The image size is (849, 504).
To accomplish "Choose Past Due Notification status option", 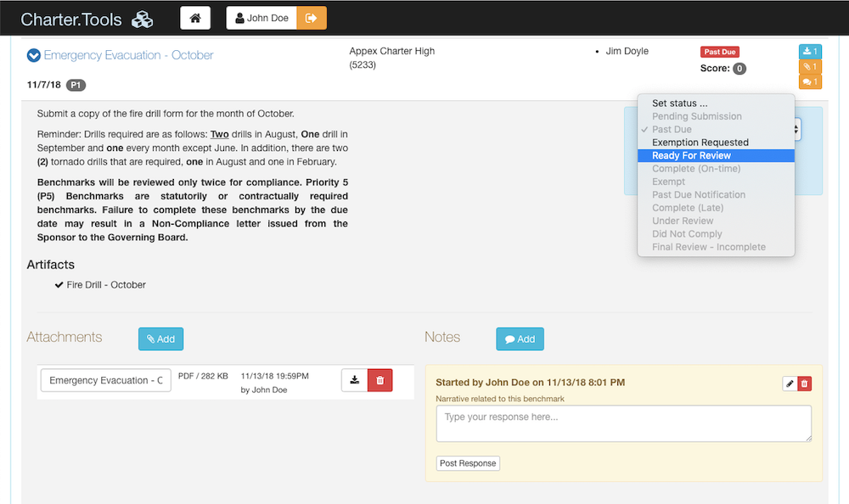I will tap(716, 195).
